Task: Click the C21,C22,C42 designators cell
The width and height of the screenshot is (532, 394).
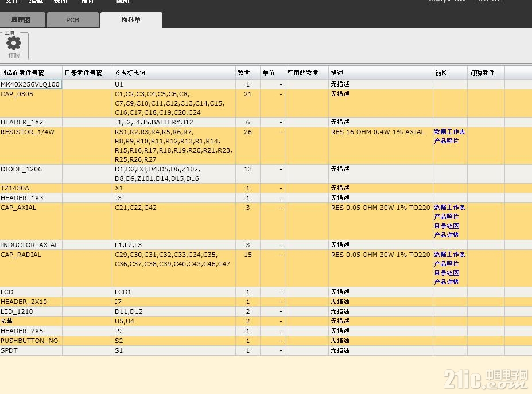Action: pos(174,221)
